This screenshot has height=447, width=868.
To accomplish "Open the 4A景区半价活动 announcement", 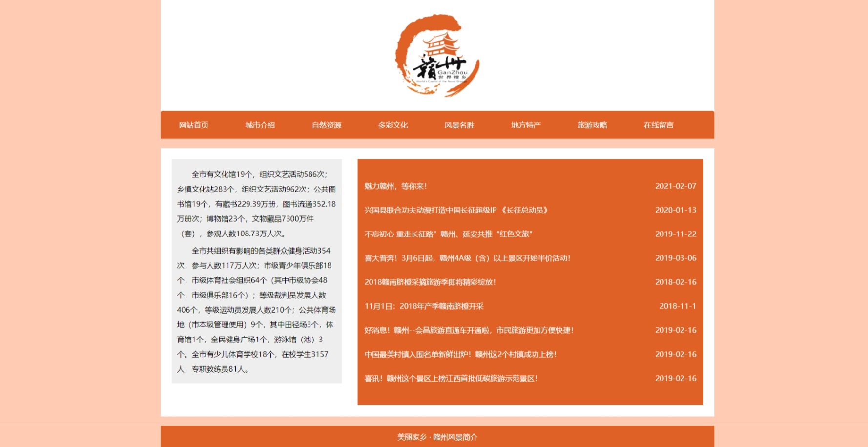I will tap(468, 258).
